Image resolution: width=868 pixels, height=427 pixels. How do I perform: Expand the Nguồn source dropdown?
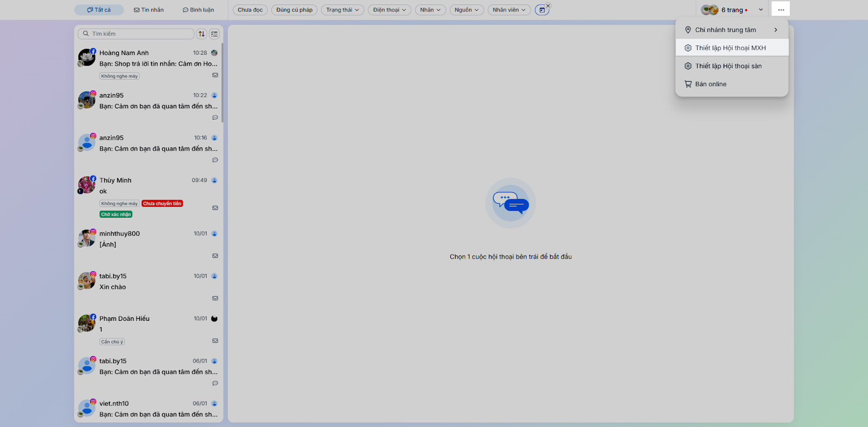click(x=467, y=10)
